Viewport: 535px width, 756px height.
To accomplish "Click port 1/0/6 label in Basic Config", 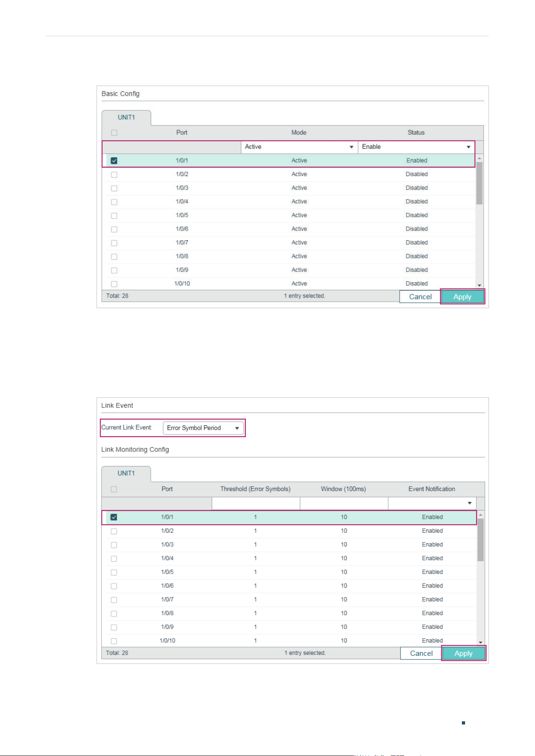I will [182, 229].
